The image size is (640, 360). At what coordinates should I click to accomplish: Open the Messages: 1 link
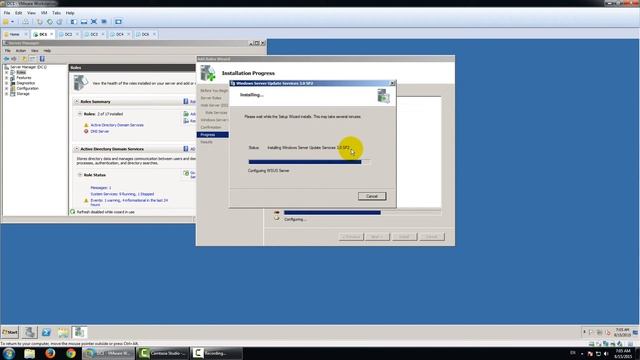pyautogui.click(x=101, y=188)
